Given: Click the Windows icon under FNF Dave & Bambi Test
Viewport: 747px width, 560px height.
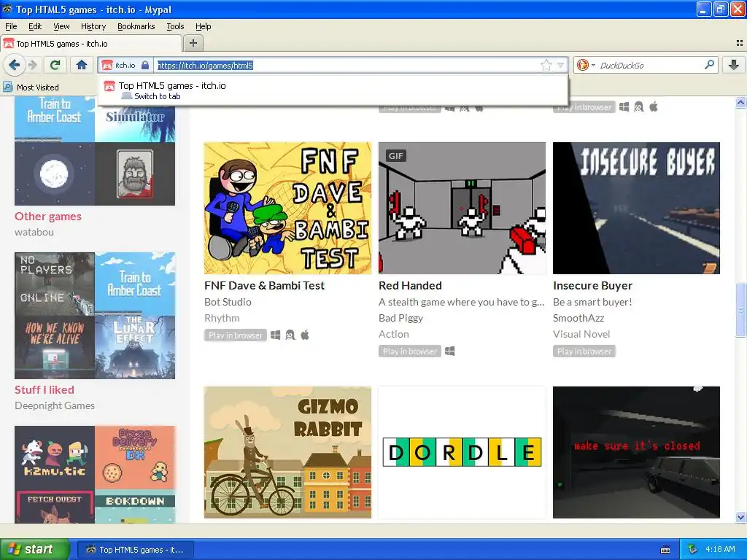Looking at the screenshot, I should tap(275, 335).
